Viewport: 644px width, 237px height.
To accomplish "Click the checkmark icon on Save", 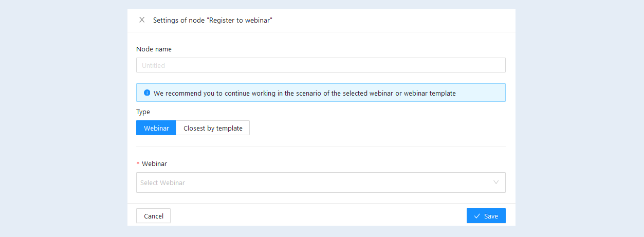I will click(477, 216).
